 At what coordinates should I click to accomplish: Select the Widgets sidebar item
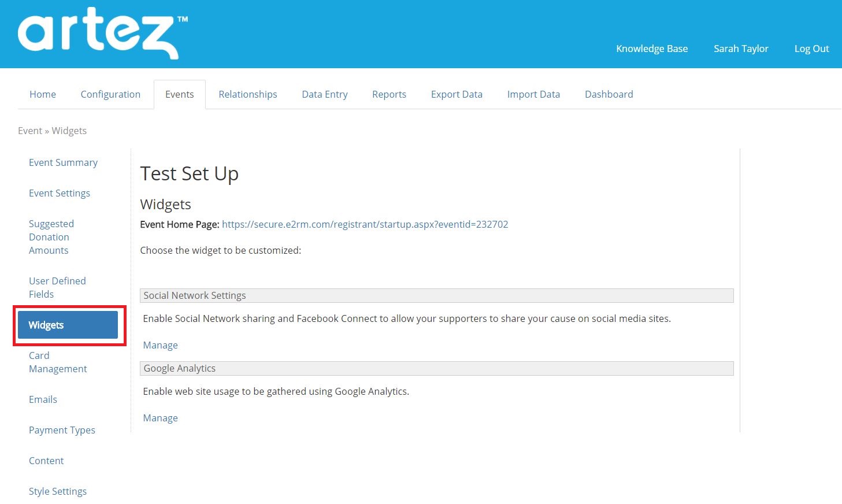coord(68,325)
